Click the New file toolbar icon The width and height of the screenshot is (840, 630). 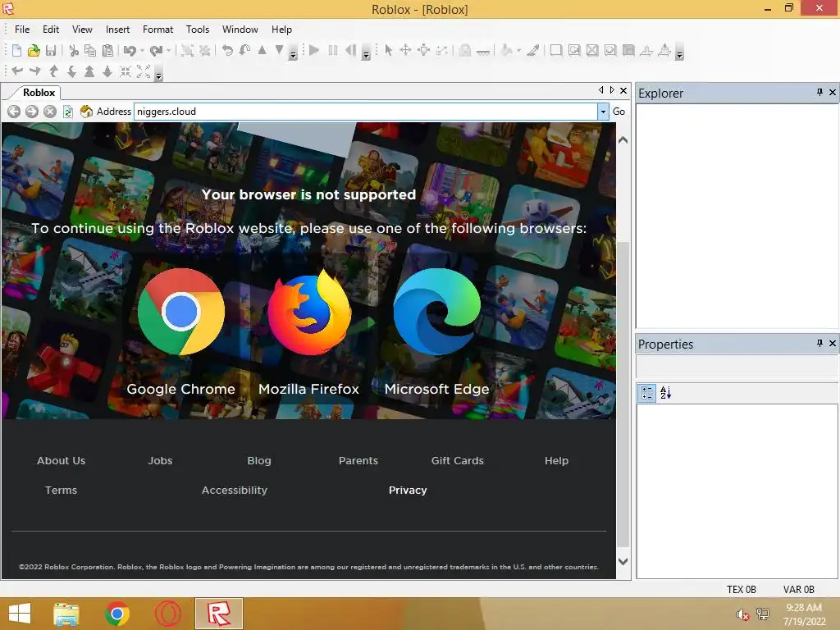click(x=16, y=50)
